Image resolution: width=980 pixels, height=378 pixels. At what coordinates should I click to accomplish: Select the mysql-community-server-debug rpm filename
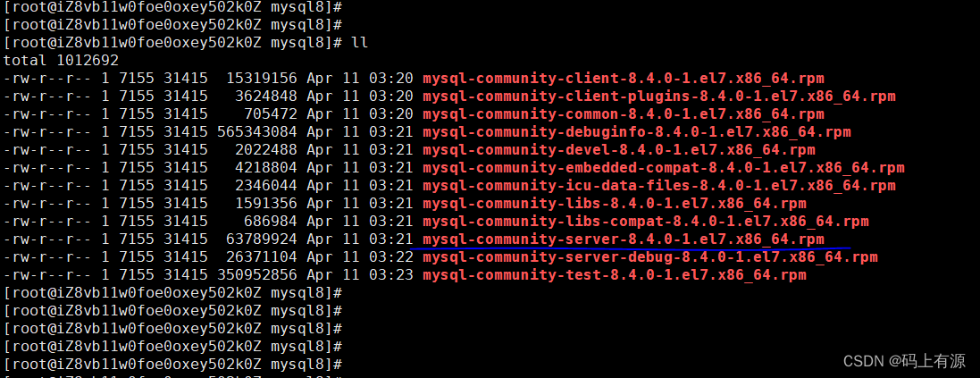[x=650, y=257]
